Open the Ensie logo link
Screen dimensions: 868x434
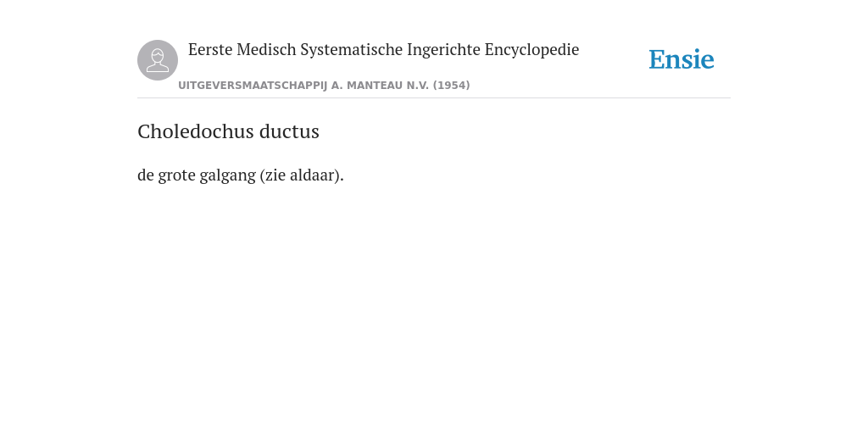682,59
